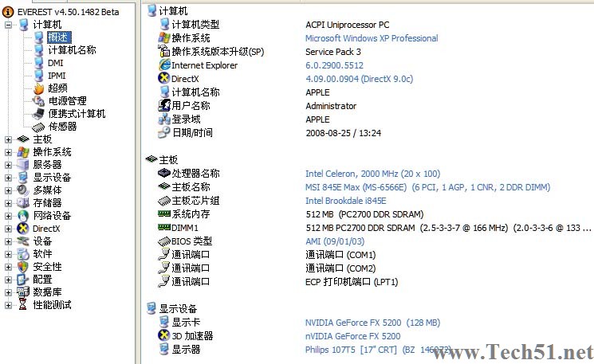Click the value ACPI Uniprocessor PC

point(348,25)
